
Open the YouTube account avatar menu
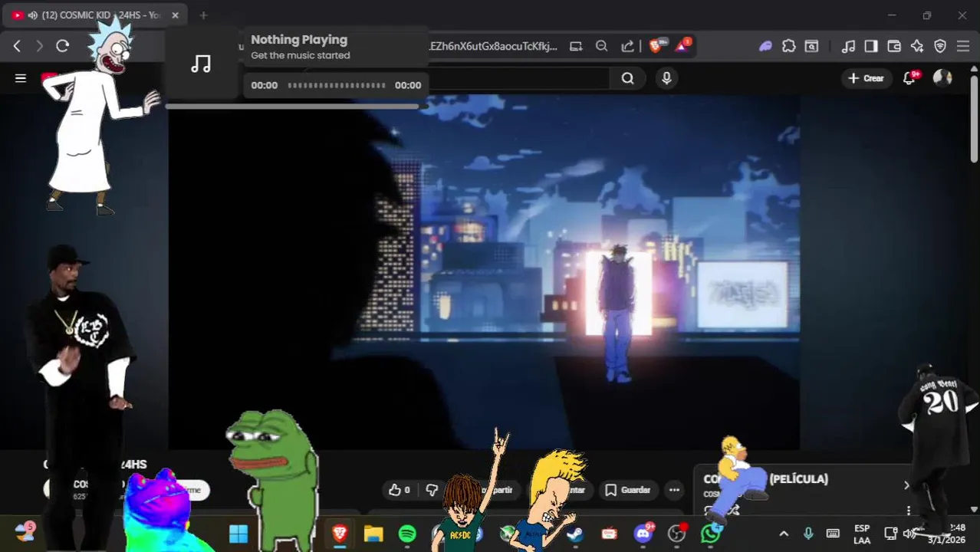(942, 78)
